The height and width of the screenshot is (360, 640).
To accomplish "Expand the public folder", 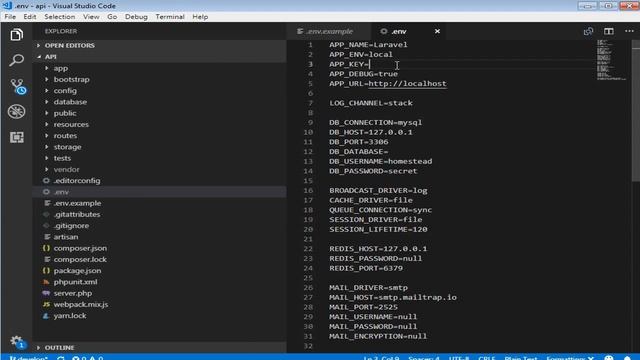I will (159, 113).
